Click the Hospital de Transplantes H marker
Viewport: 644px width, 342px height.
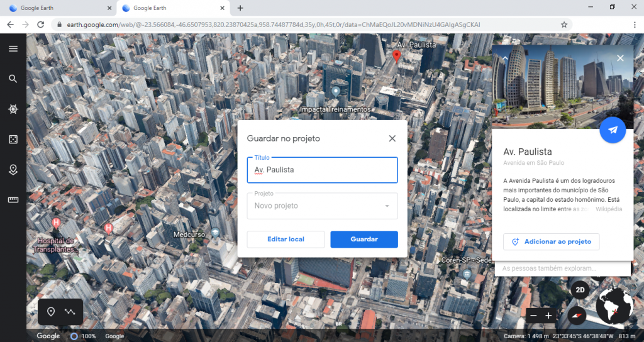(56, 223)
